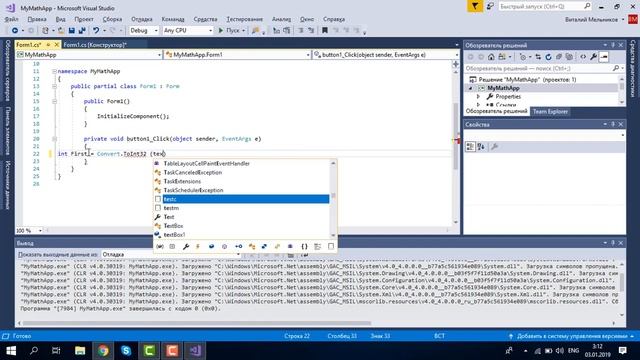Open the Правка menu

click(x=37, y=19)
